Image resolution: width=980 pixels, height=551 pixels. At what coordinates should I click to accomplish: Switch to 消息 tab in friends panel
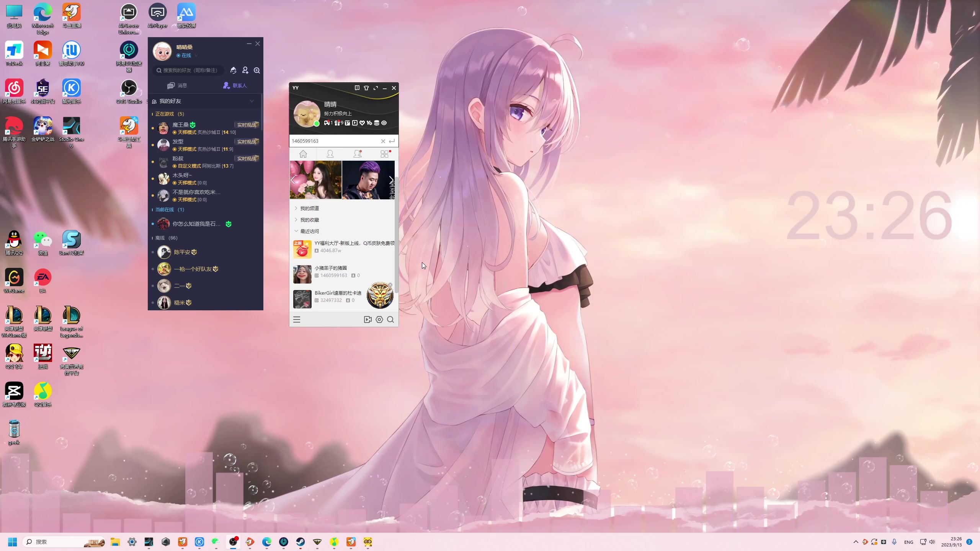[177, 85]
